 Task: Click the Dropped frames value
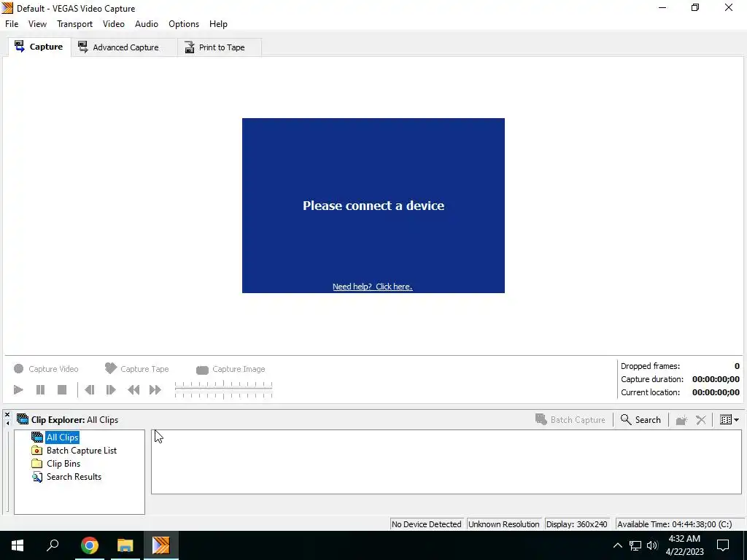pyautogui.click(x=737, y=366)
